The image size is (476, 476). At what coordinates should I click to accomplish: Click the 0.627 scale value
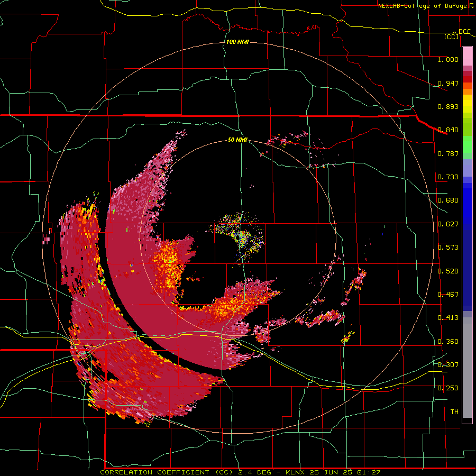point(448,224)
